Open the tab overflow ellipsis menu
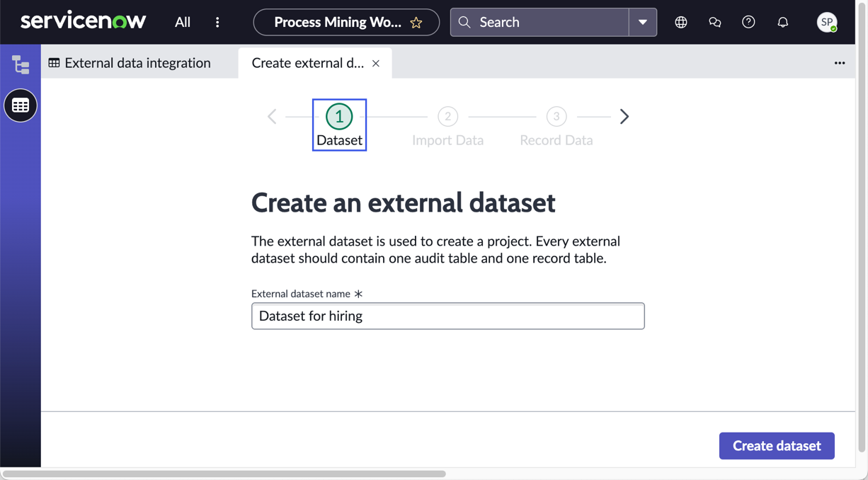This screenshot has height=480, width=868. click(840, 63)
